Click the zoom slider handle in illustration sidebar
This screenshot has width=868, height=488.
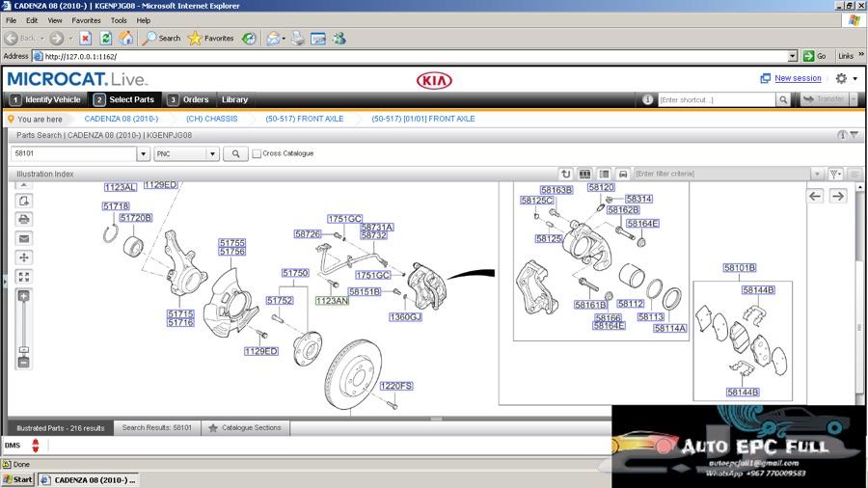pos(24,350)
